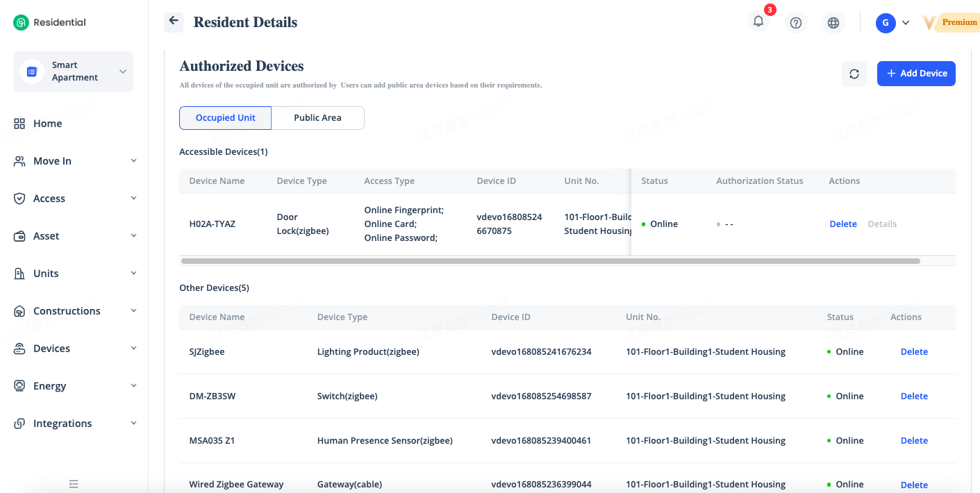Delete the SJZigbee lighting device
This screenshot has height=493, width=980.
coord(914,352)
